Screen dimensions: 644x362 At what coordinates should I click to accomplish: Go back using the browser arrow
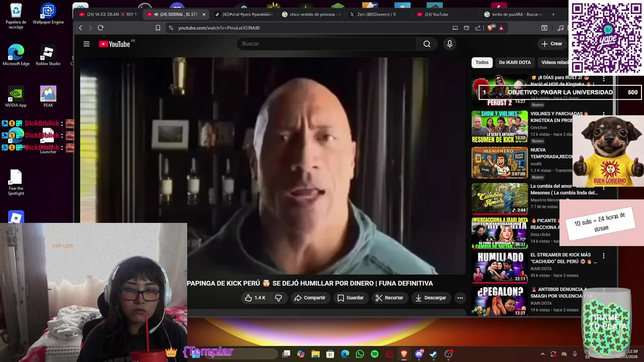[x=80, y=28]
